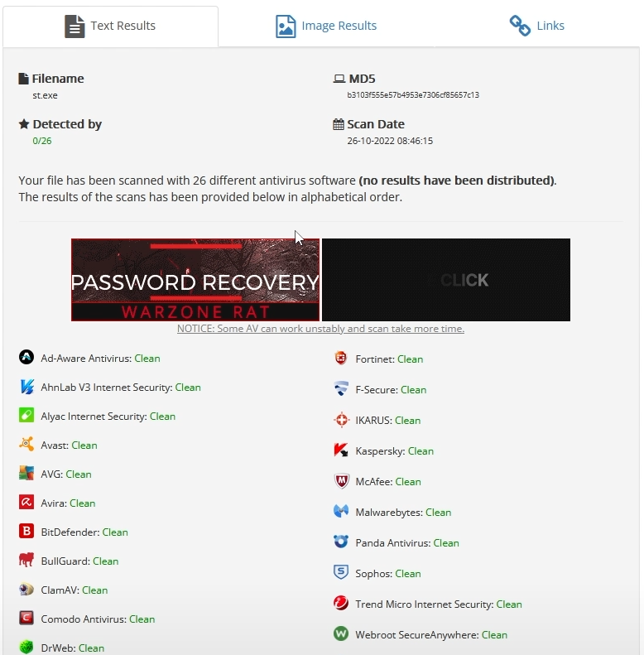Click the BitDefender Clean result
This screenshot has height=655, width=644.
pos(115,532)
